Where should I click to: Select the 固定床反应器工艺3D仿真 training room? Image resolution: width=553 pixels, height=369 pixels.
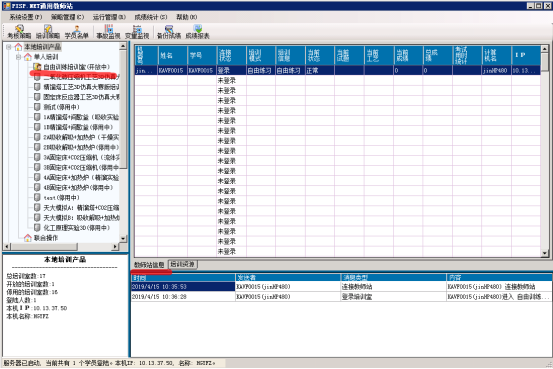pyautogui.click(x=81, y=97)
